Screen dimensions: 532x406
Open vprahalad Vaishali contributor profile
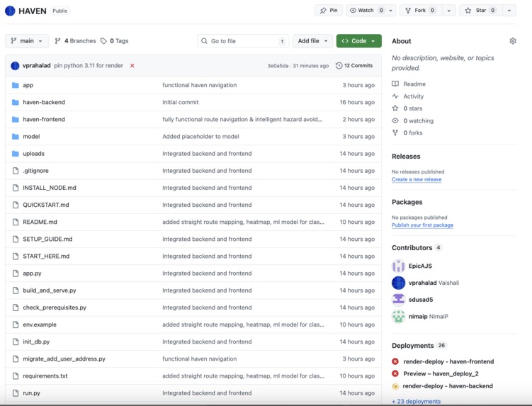(434, 283)
